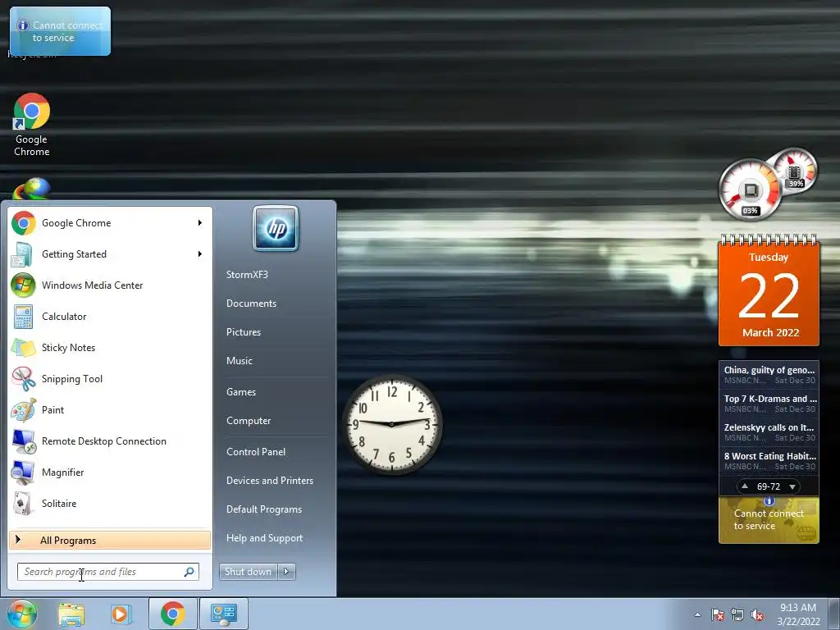Open Windows Media Center
840x630 pixels.
point(110,285)
